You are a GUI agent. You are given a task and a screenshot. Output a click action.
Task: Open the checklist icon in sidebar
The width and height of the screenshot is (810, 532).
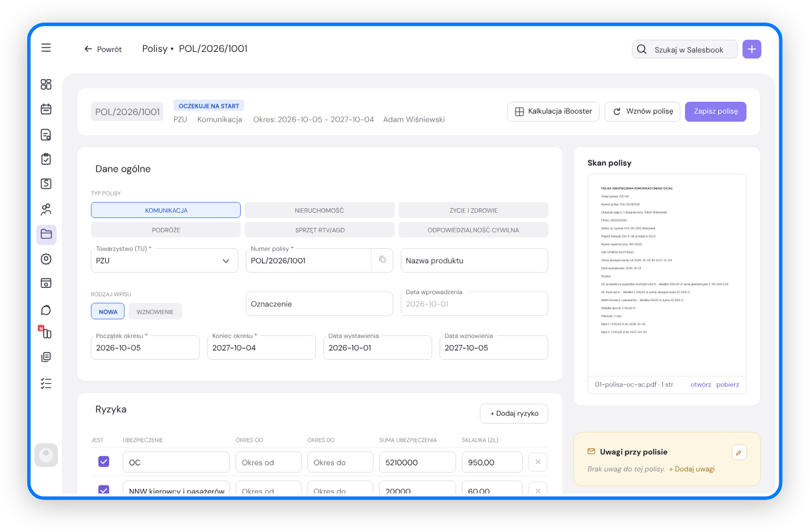46,383
